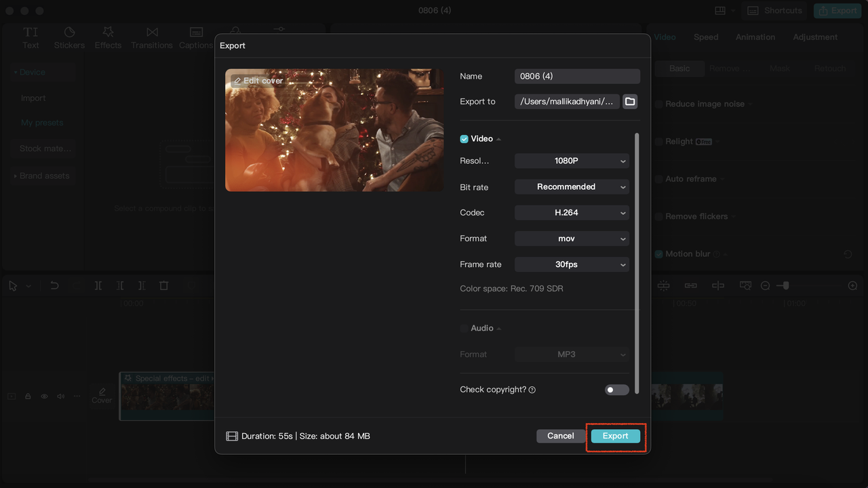Viewport: 868px width, 488px height.
Task: Open the Frame rate dropdown showing 30fps
Action: (x=571, y=264)
